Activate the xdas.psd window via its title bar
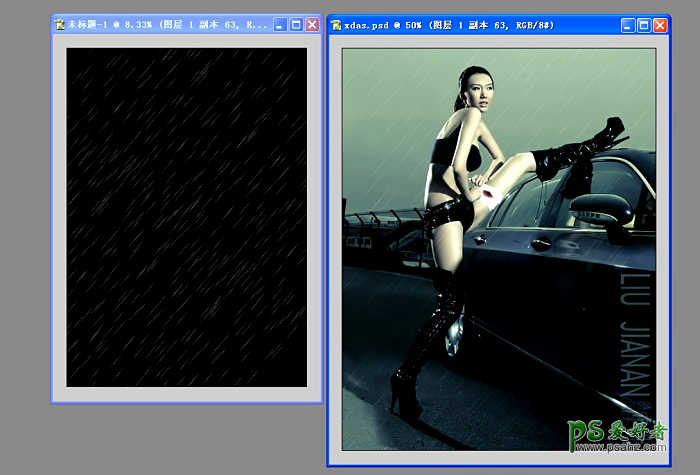700x475 pixels. click(x=480, y=24)
